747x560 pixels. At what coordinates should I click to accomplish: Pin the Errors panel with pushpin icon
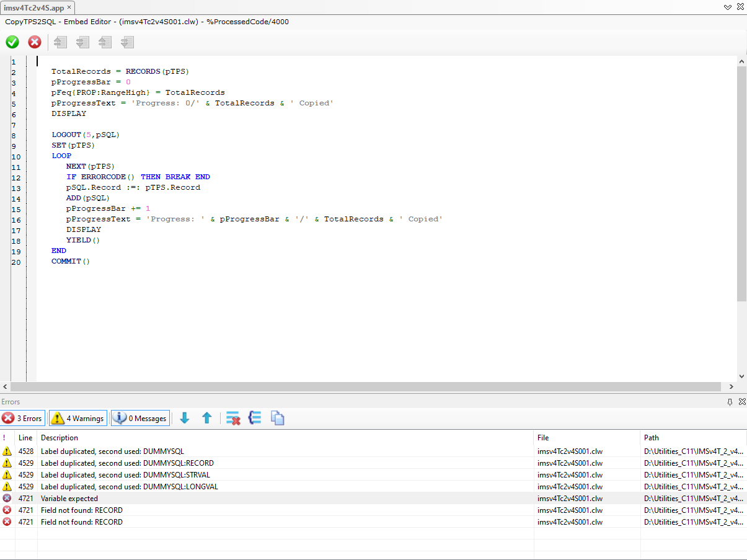click(x=730, y=402)
